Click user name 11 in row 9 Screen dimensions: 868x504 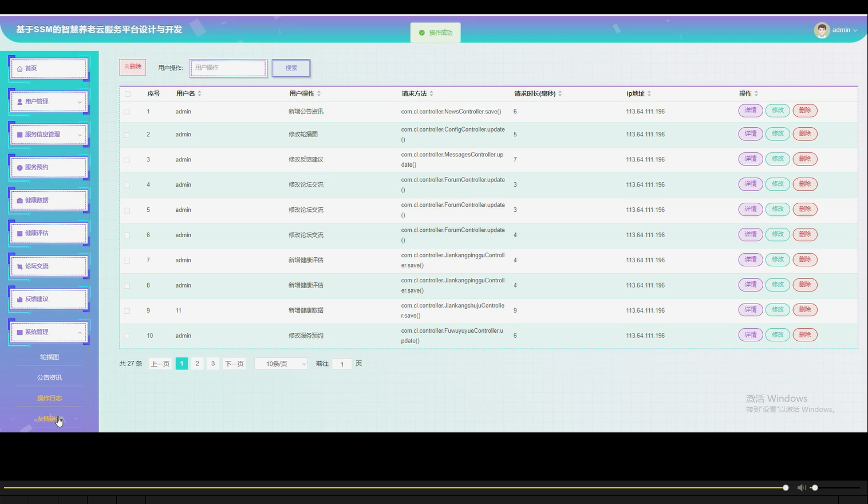pyautogui.click(x=178, y=310)
